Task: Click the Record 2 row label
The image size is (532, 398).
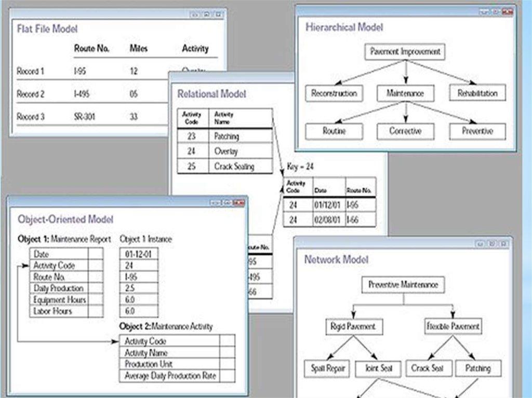Action: coord(31,94)
